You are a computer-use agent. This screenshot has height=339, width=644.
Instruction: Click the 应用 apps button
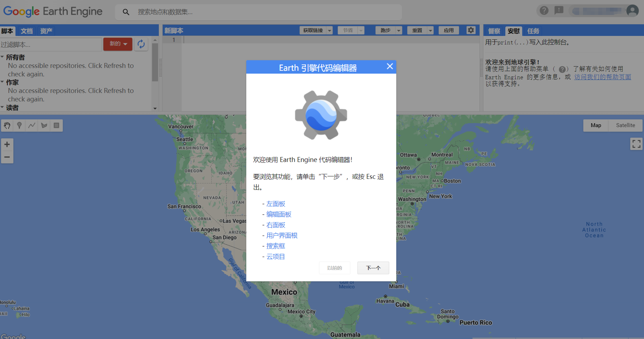click(x=449, y=30)
